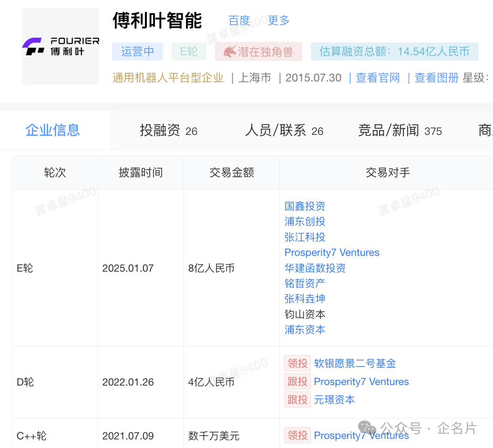
Task: Click the 上海市 location text
Action: [x=255, y=78]
